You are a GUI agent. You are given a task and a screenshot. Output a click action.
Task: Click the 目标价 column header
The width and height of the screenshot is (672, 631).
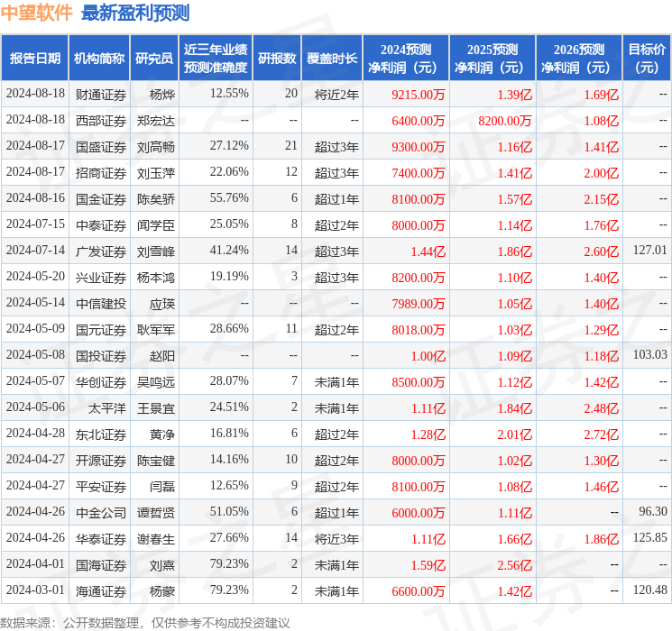647,59
